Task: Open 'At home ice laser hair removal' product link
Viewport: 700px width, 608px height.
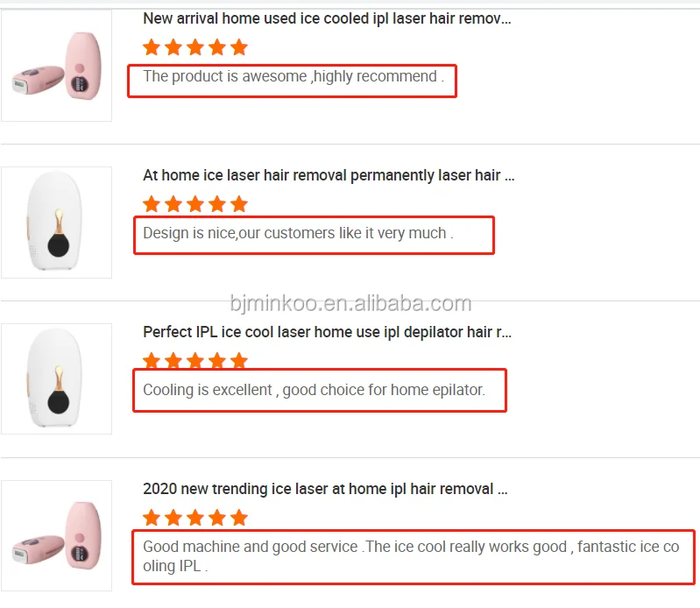Action: [x=329, y=175]
